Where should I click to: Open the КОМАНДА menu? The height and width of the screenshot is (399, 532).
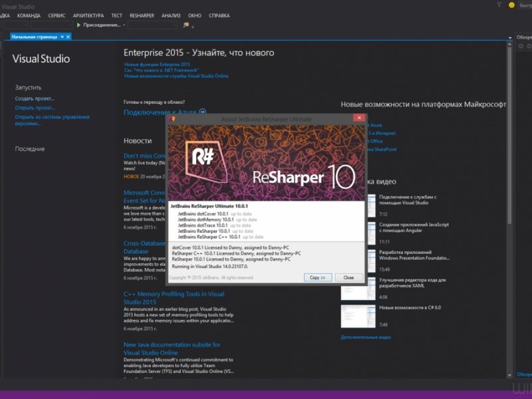tap(29, 15)
